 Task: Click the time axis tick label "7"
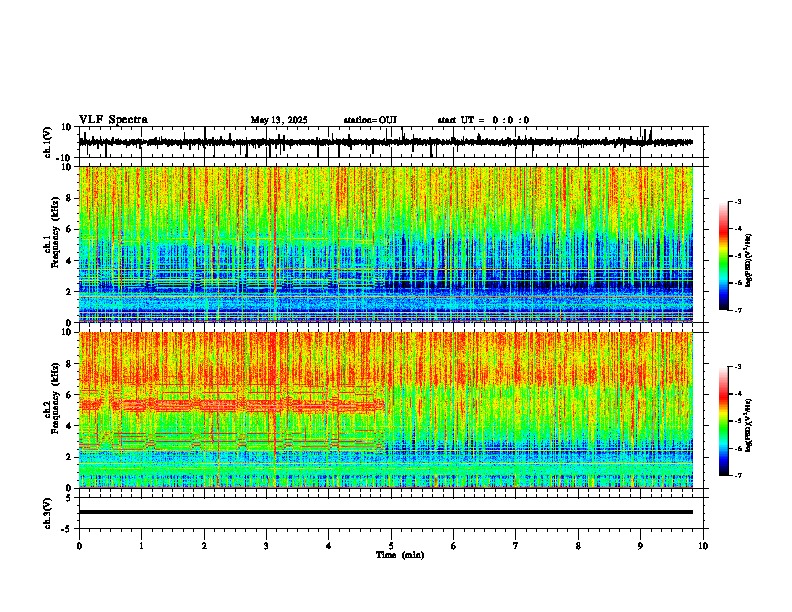coord(516,546)
